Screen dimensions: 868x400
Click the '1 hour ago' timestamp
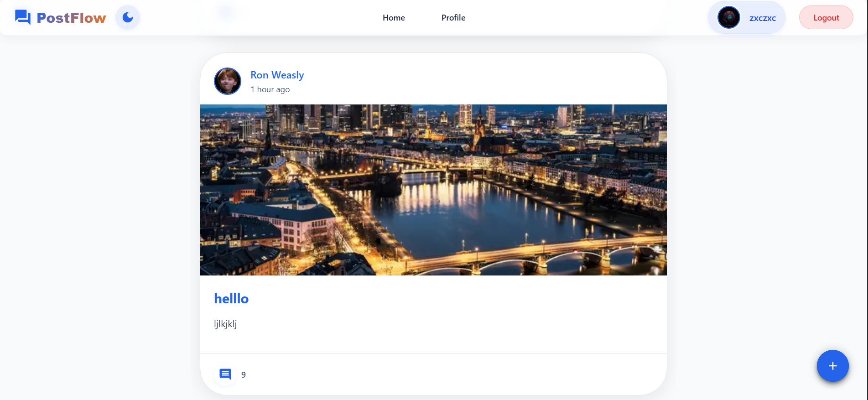(x=270, y=89)
